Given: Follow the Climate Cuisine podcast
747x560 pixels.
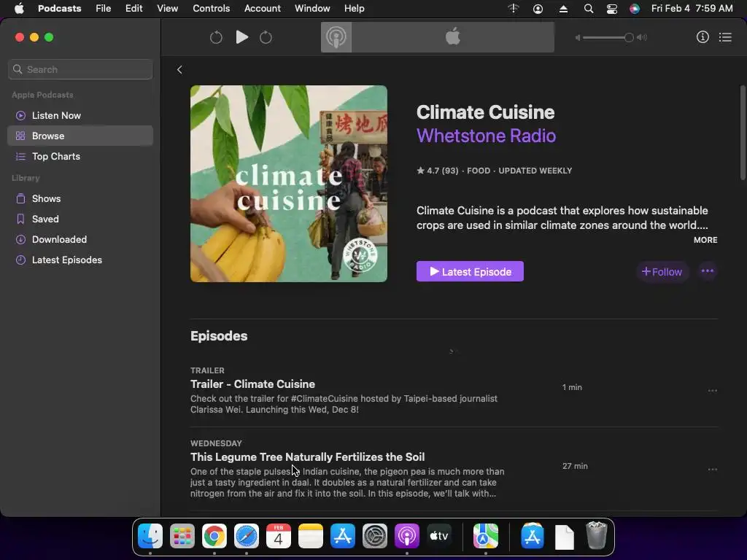Looking at the screenshot, I should click(x=662, y=271).
